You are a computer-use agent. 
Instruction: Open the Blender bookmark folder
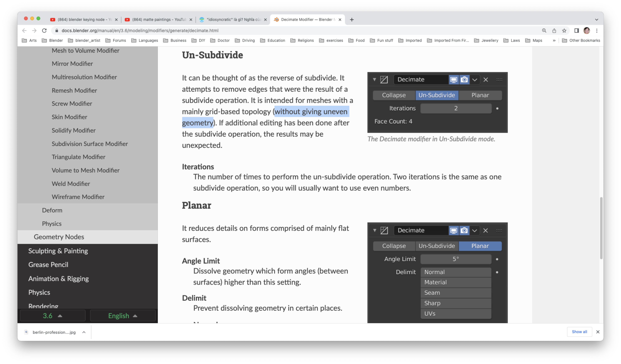click(x=52, y=40)
